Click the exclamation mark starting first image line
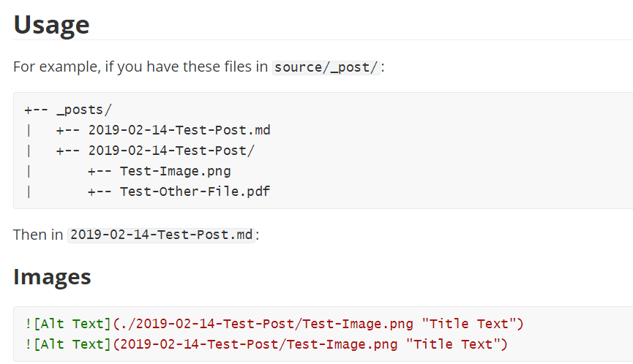 (x=28, y=324)
